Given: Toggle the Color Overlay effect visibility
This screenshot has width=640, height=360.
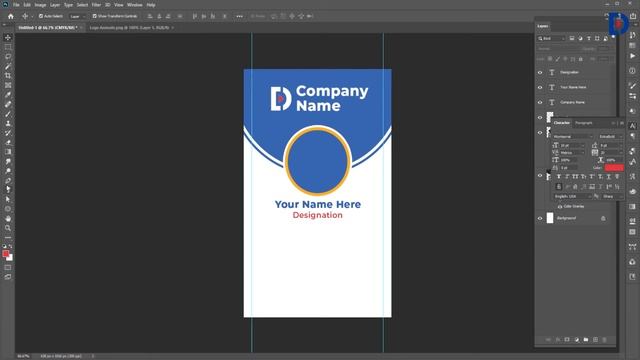Looking at the screenshot, I should click(x=560, y=207).
